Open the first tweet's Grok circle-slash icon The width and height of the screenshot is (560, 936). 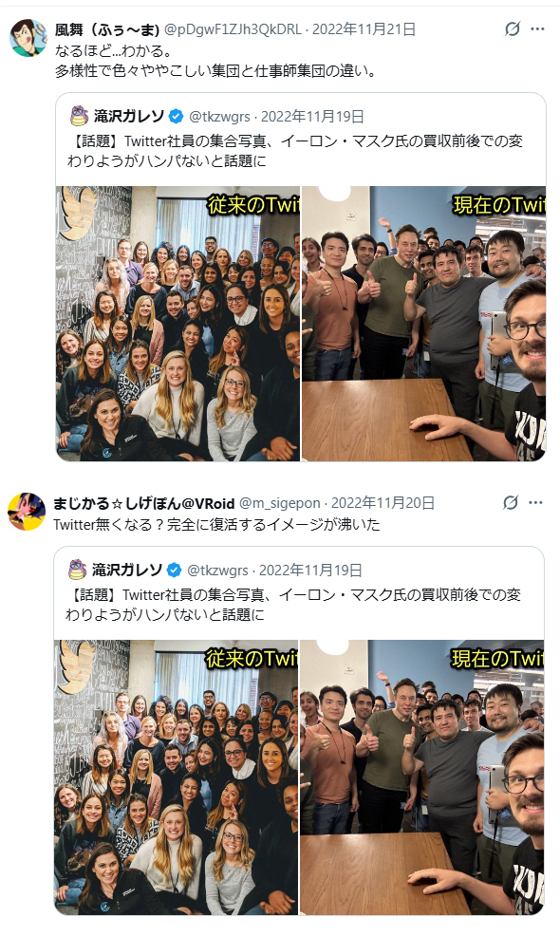coord(513,28)
